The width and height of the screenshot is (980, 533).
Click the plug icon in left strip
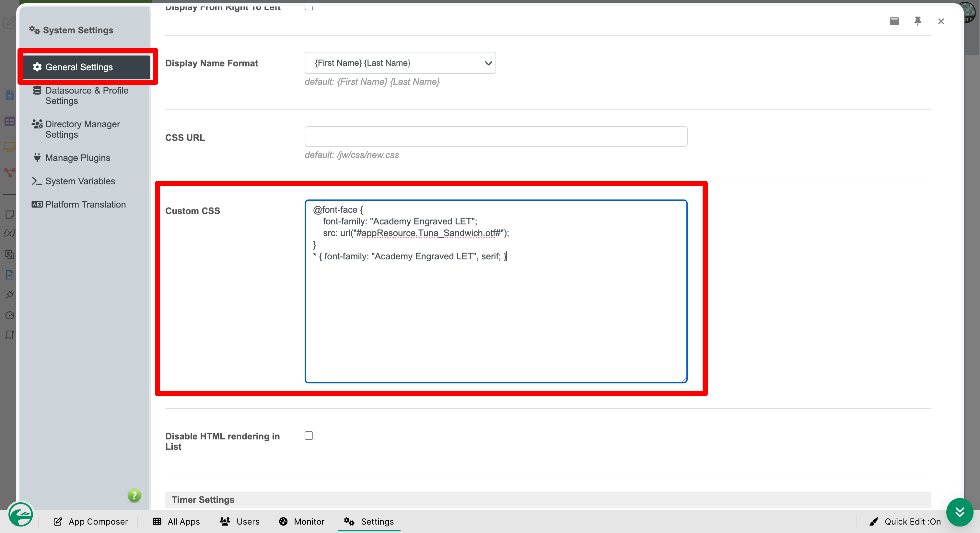pos(9,295)
